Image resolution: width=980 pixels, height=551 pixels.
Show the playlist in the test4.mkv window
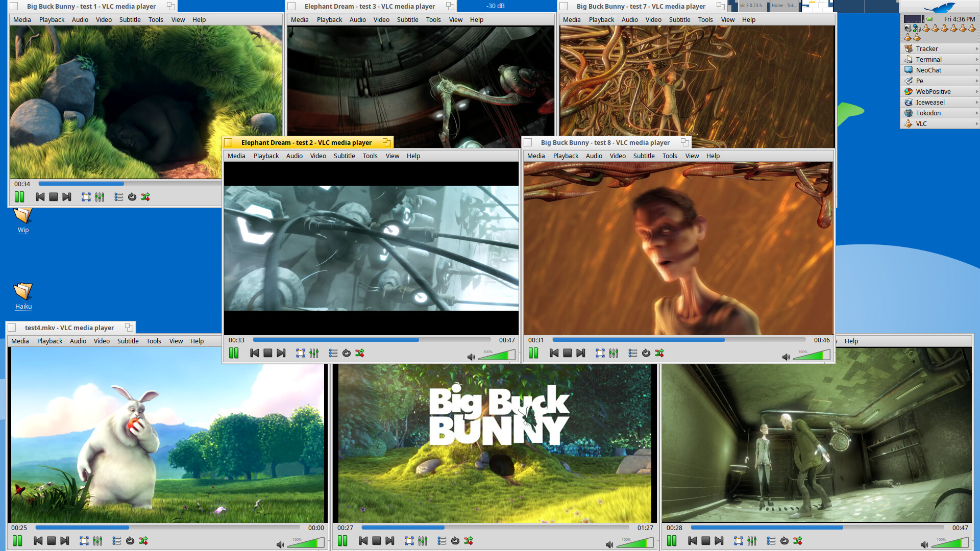117,541
